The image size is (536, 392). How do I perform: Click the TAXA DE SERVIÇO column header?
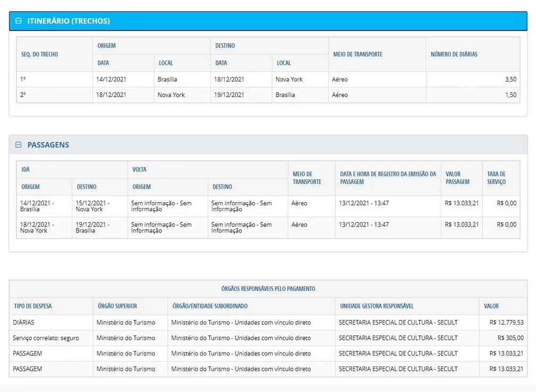coord(496,178)
